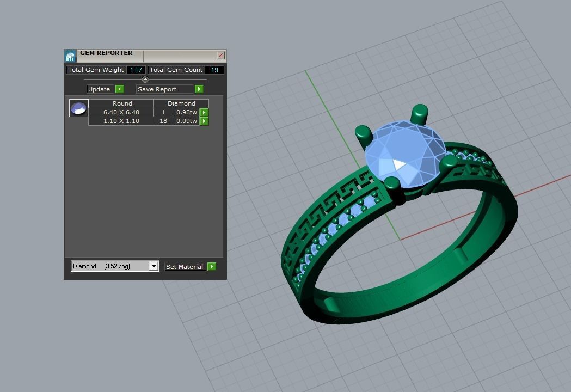Click green arrow next to Save Report
Image resolution: width=571 pixels, height=392 pixels.
[199, 89]
